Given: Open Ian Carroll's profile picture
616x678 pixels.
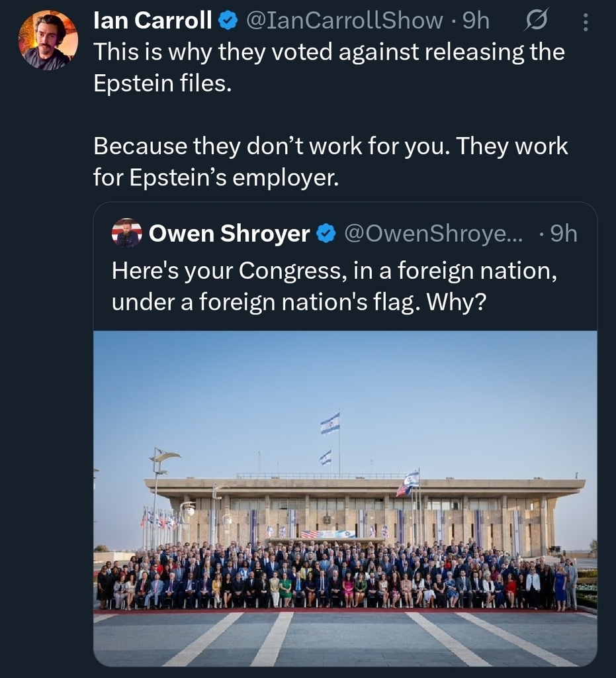Looking at the screenshot, I should 48,40.
